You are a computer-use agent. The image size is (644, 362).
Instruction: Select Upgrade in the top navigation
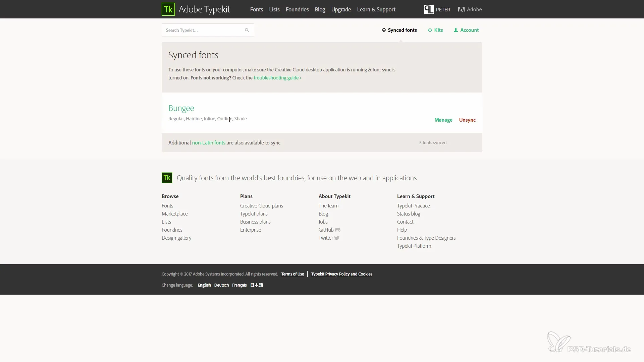[341, 9]
